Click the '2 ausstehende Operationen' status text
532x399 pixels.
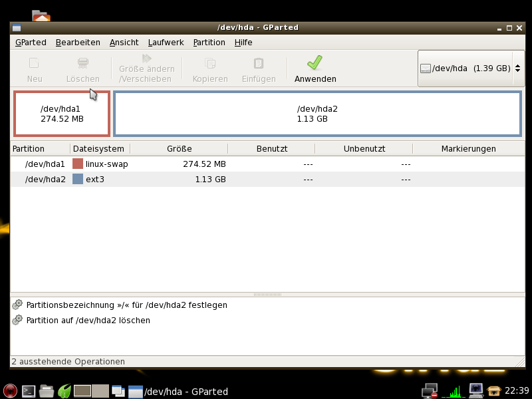[x=68, y=362]
